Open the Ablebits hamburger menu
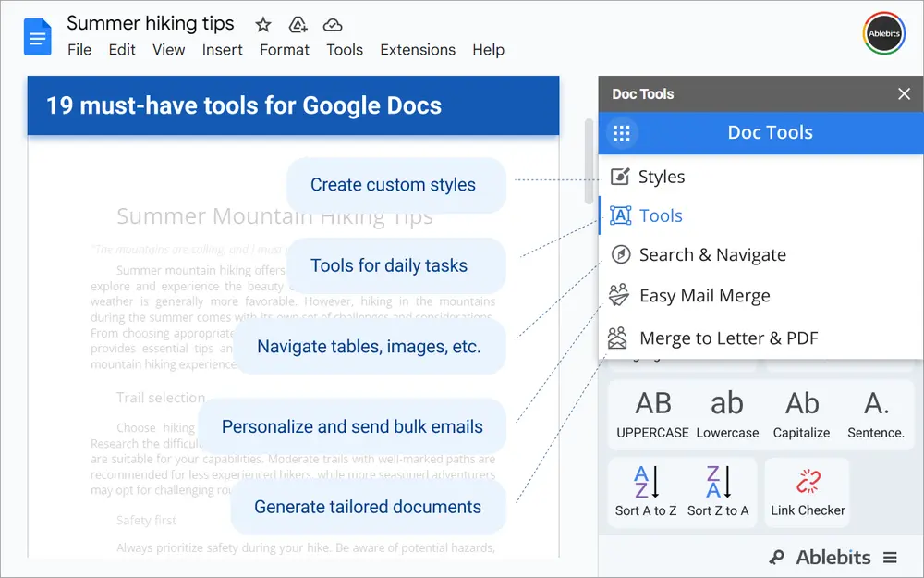924x578 pixels. point(890,557)
